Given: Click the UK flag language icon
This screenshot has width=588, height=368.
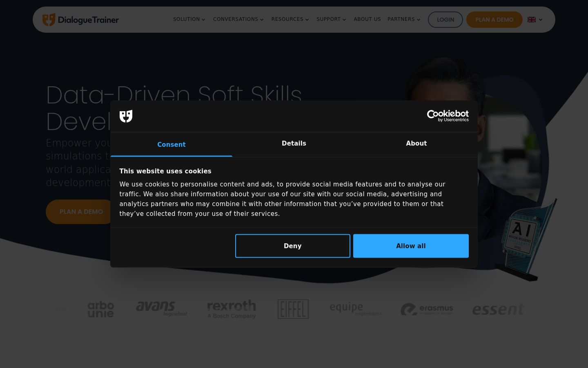Looking at the screenshot, I should 531,20.
